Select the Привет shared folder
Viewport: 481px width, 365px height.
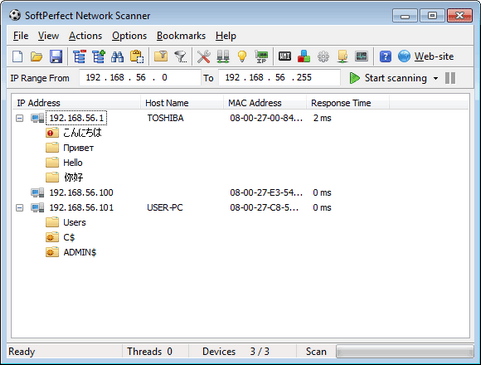78,148
